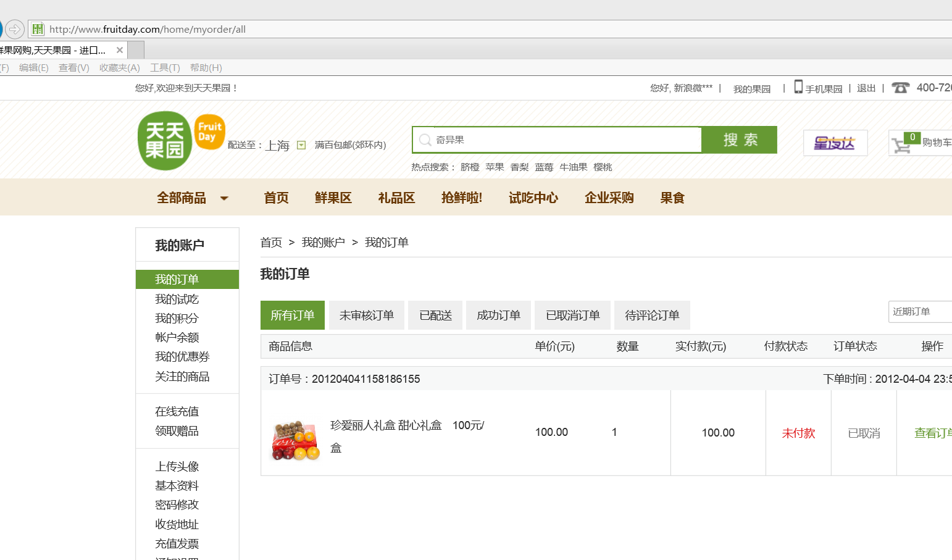This screenshot has width=952, height=560.
Task: Open 上传头像 in sidebar
Action: (x=177, y=467)
